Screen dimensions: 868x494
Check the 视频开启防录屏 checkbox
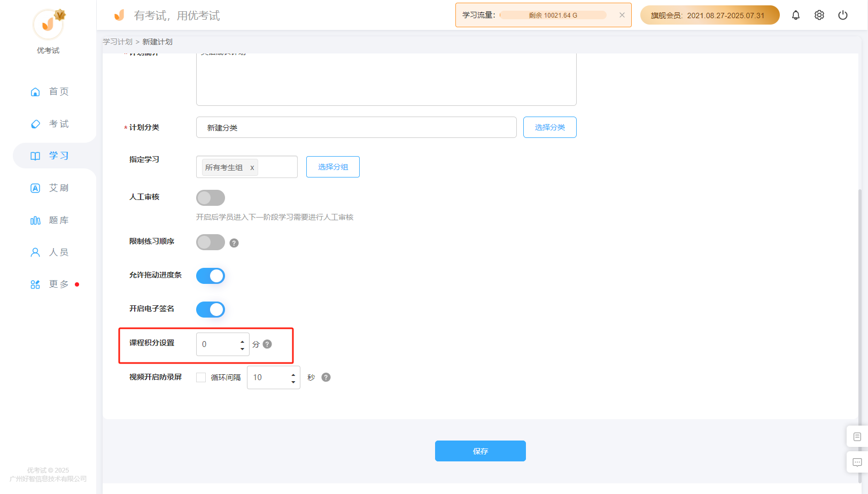point(201,377)
